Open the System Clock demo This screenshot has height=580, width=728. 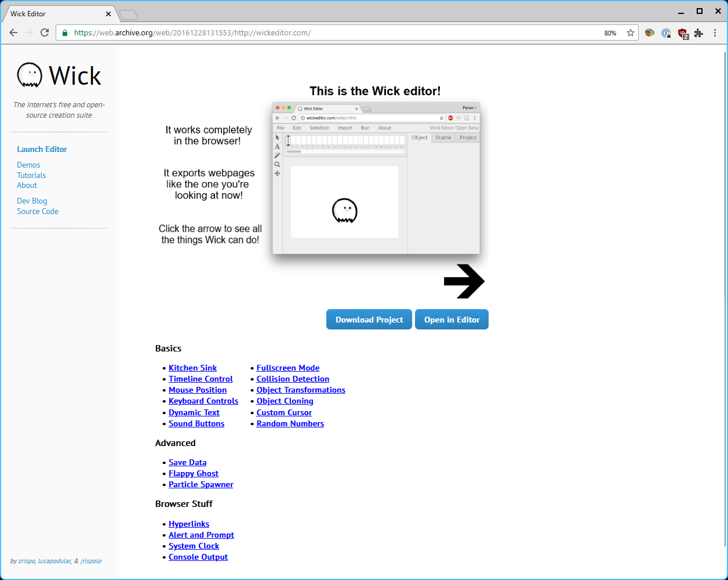click(194, 546)
